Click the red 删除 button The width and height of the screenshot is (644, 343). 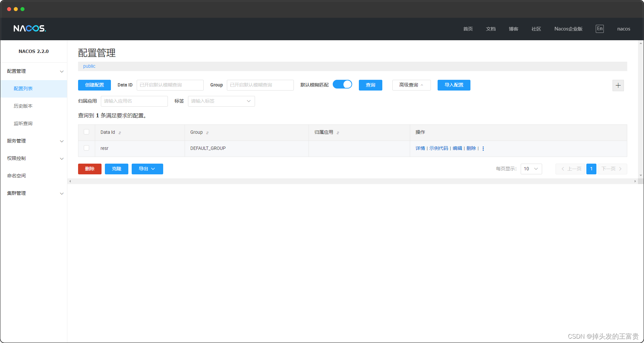point(90,169)
